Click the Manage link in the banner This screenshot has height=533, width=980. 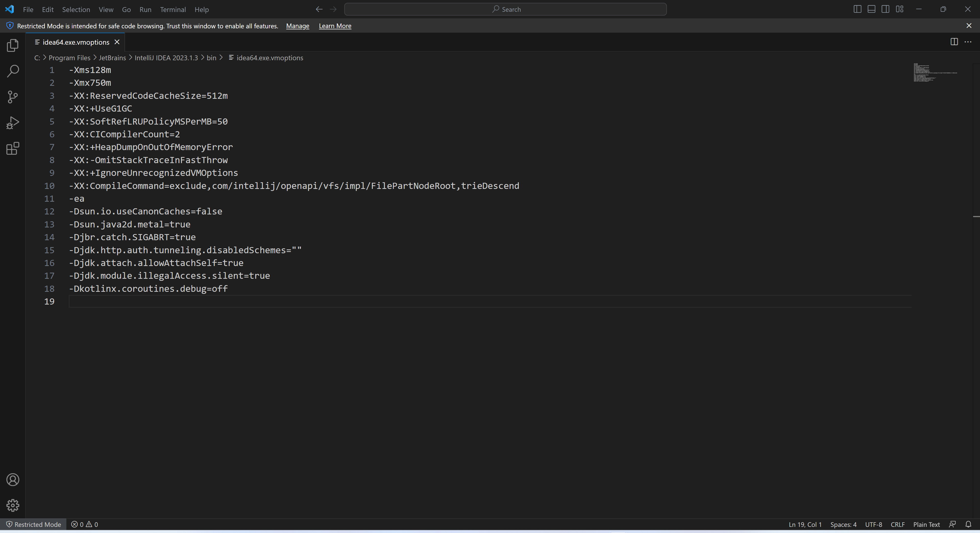point(298,26)
